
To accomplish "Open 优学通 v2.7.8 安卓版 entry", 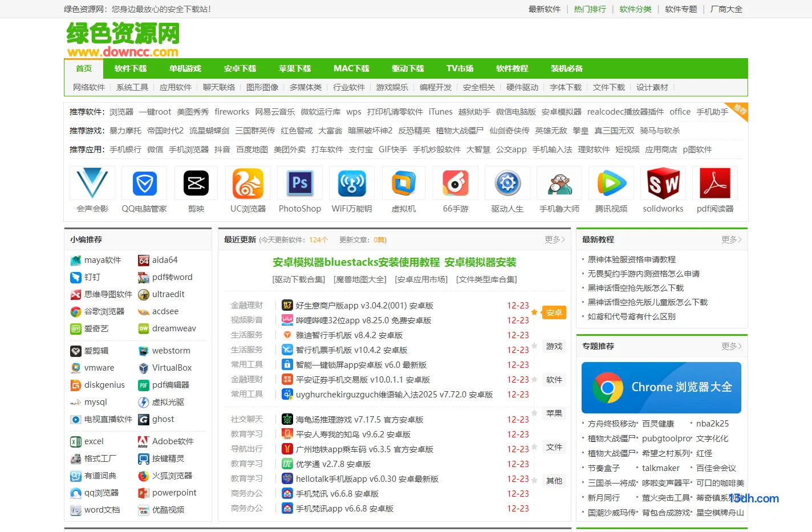I will coord(333,464).
